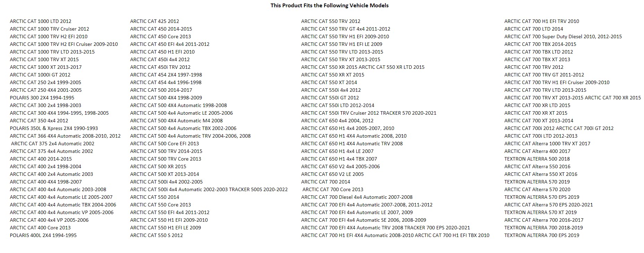Click ARCTIC CAT 550 TRV 2012 entry

(x=331, y=21)
